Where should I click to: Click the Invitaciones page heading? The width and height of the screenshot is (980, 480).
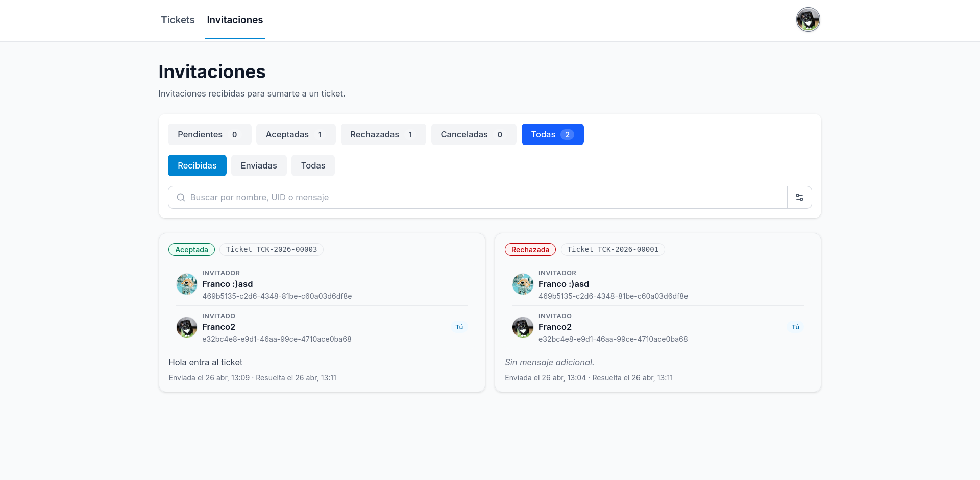coord(212,71)
